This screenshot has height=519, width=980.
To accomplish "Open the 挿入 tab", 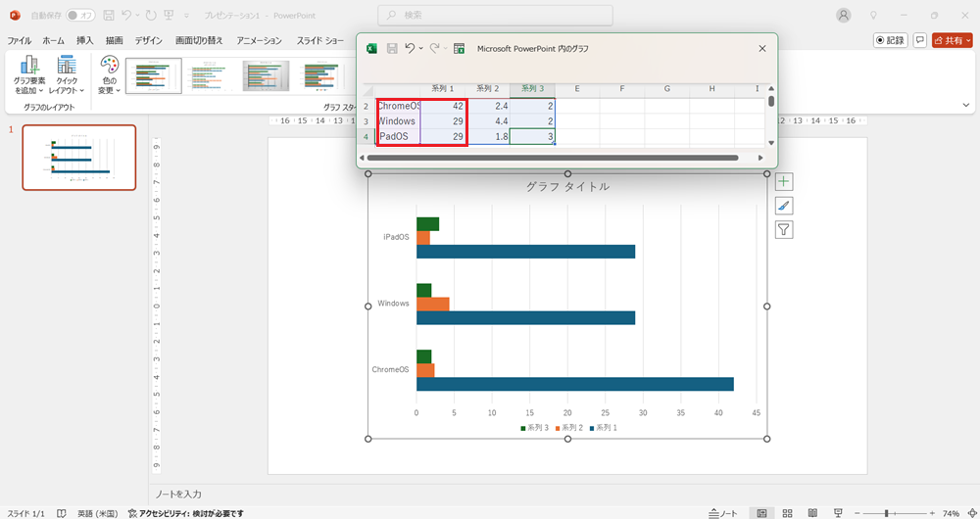I will 85,40.
